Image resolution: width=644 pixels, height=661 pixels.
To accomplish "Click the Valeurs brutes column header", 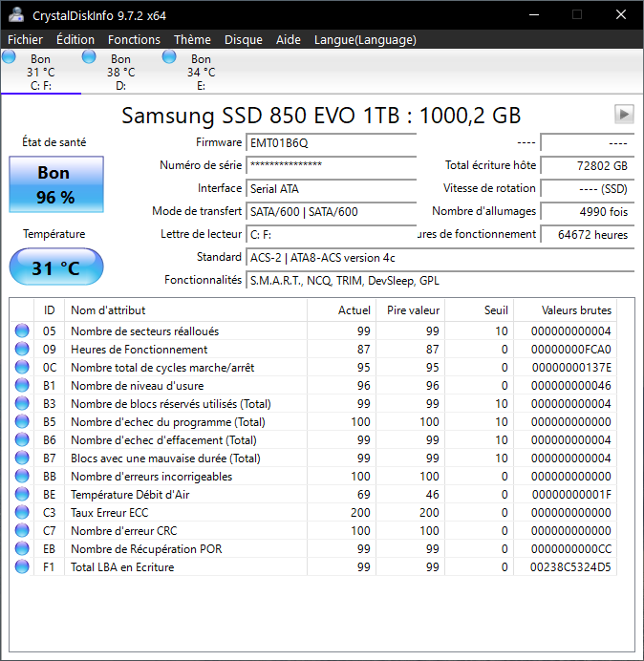I will [565, 310].
